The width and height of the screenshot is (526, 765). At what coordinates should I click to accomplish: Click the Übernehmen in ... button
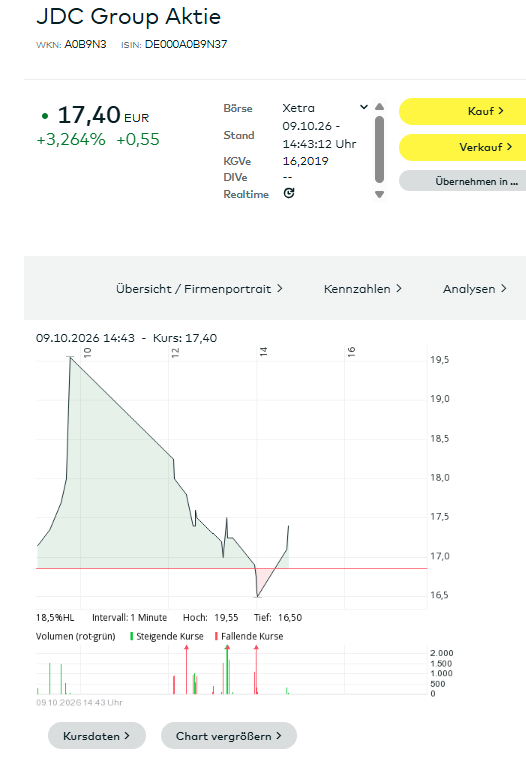[x=463, y=181]
